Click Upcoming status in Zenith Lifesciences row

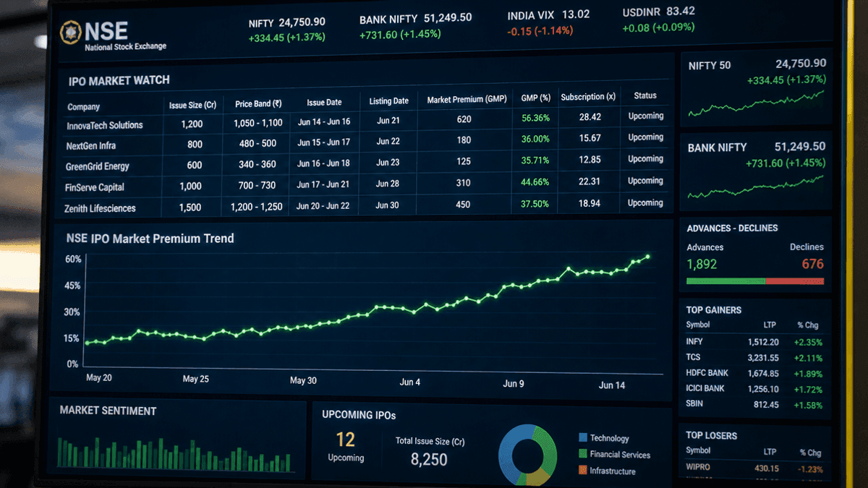tap(645, 202)
